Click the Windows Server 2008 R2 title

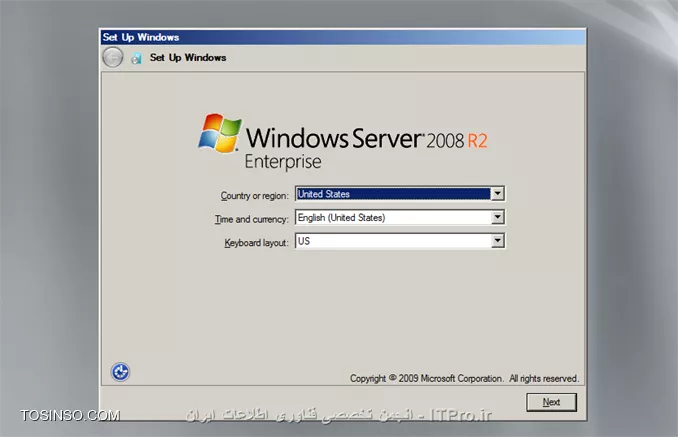click(x=367, y=138)
